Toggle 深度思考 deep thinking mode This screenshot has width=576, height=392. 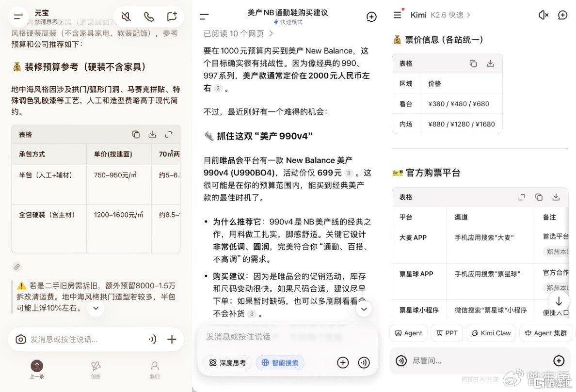(228, 362)
